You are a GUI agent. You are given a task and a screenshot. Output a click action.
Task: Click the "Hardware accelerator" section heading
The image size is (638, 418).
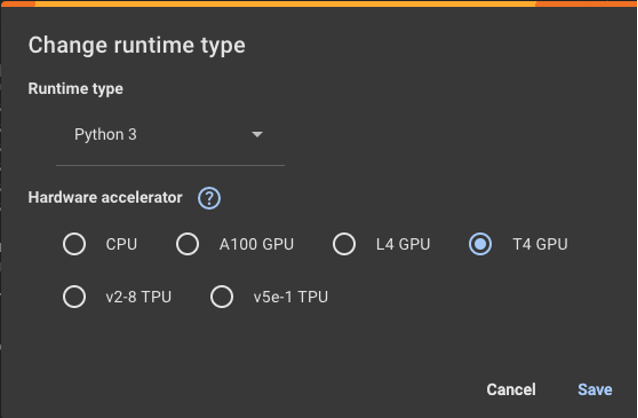point(105,197)
